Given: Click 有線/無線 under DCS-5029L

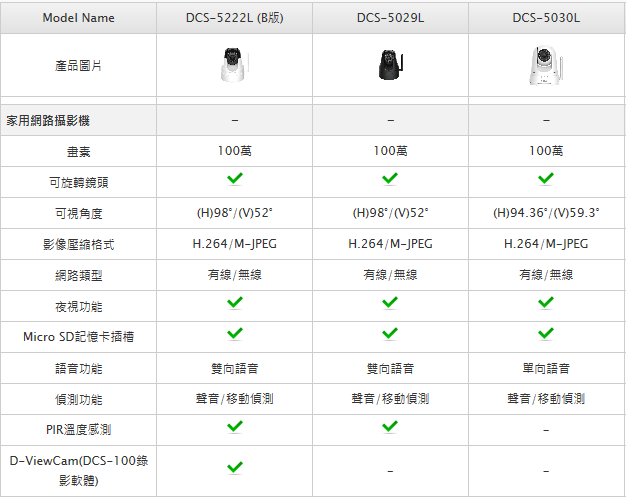Looking at the screenshot, I should pyautogui.click(x=390, y=275).
